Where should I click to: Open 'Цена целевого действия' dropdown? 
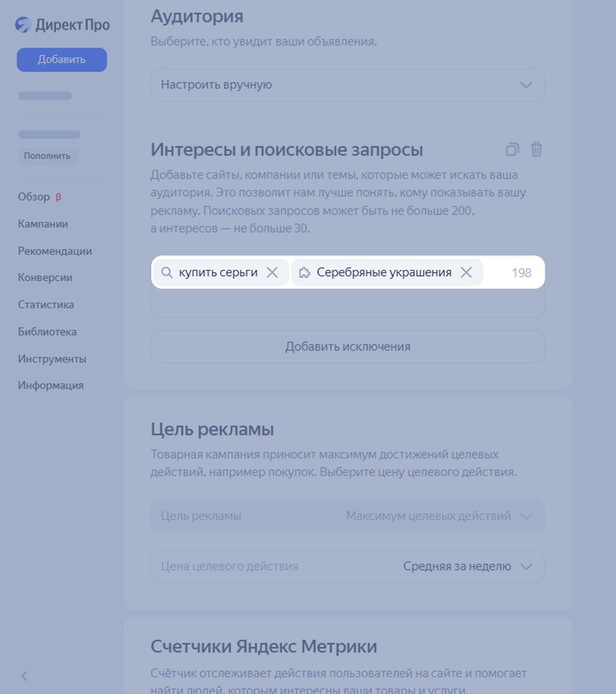(348, 566)
